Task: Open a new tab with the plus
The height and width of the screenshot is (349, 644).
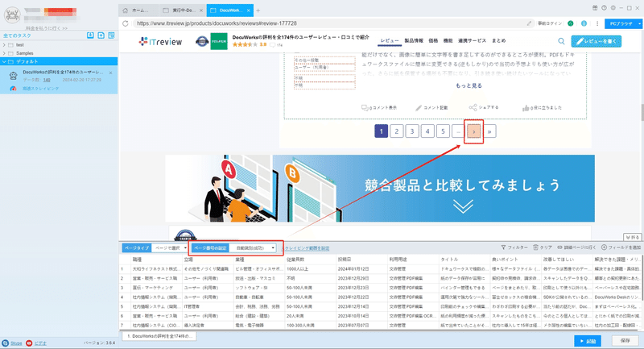Action: 258,10
